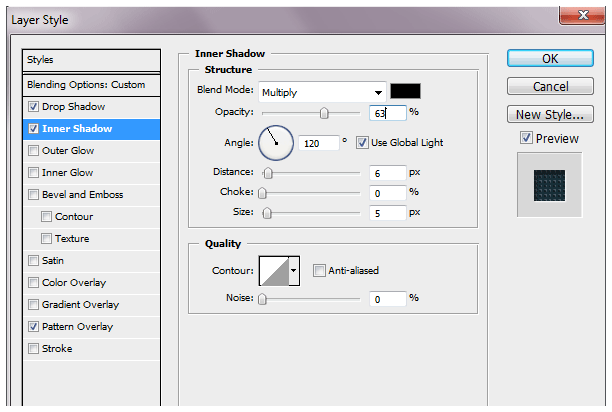Uncheck the Drop Shadow checkbox

[35, 107]
